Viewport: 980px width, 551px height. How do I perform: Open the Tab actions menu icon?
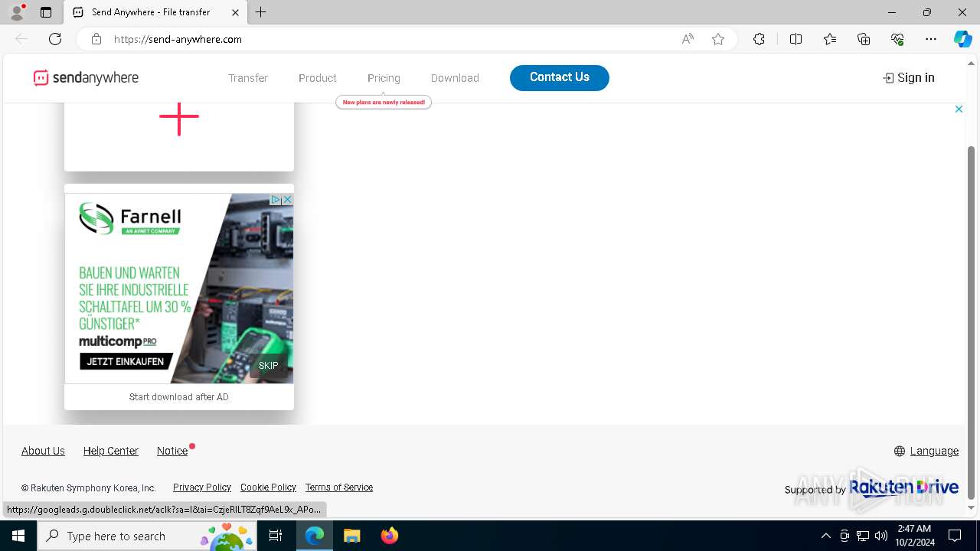pos(46,12)
